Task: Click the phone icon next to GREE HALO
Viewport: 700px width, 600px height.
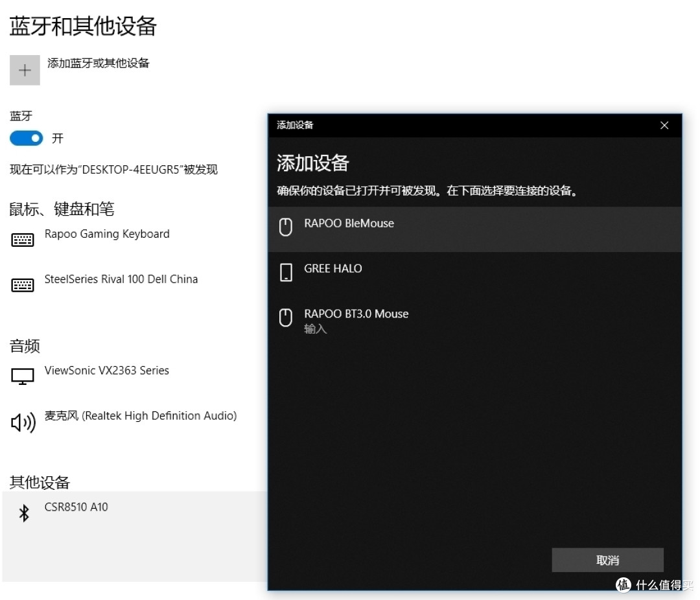Action: point(286,272)
